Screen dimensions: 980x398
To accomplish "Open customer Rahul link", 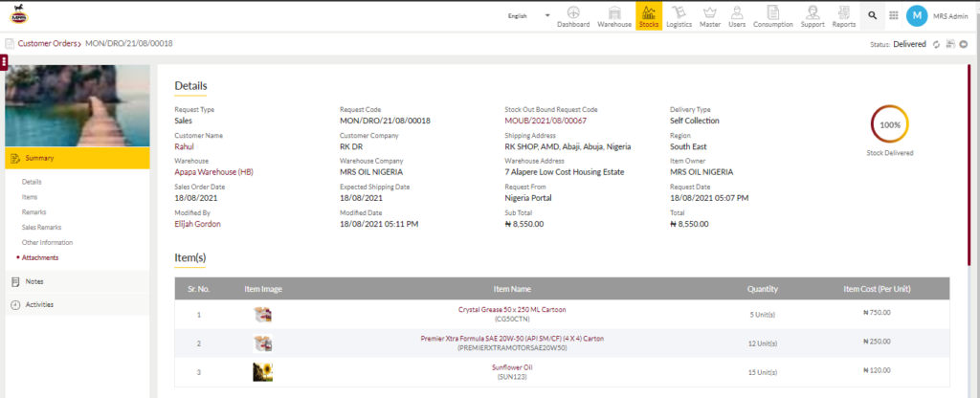I will pos(185,146).
